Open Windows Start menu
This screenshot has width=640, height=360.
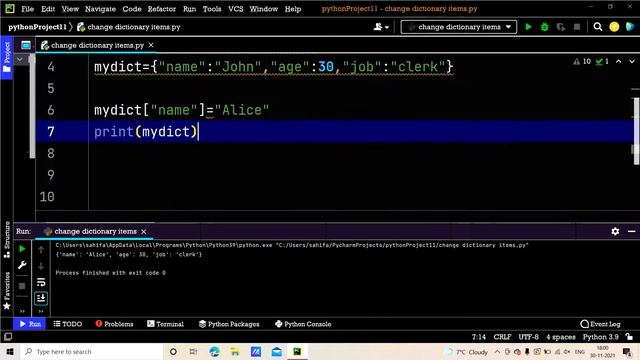click(10, 351)
